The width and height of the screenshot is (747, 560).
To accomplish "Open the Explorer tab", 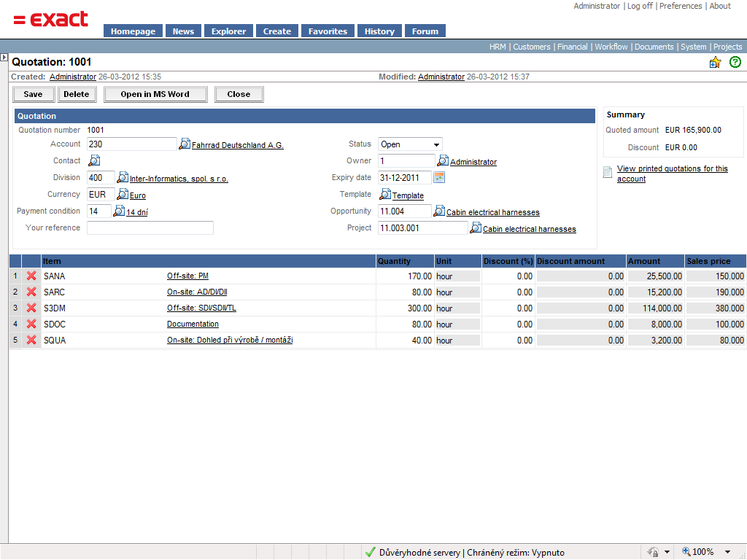I will click(x=228, y=31).
